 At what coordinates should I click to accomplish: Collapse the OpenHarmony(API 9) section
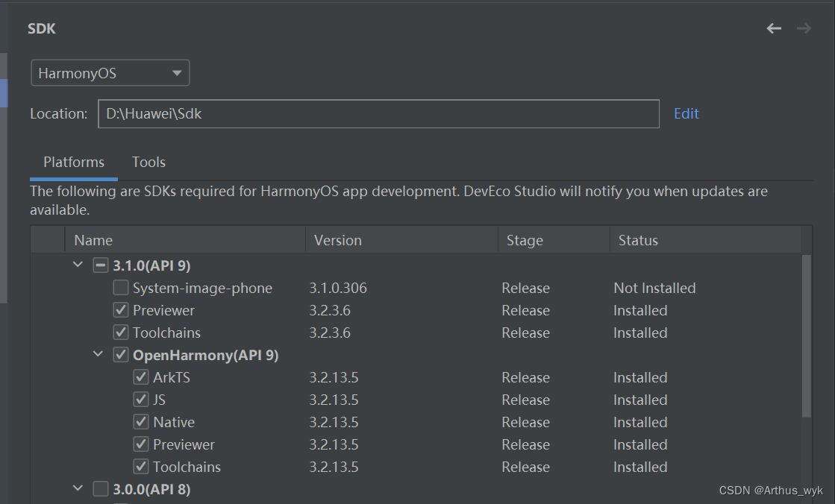click(x=98, y=355)
